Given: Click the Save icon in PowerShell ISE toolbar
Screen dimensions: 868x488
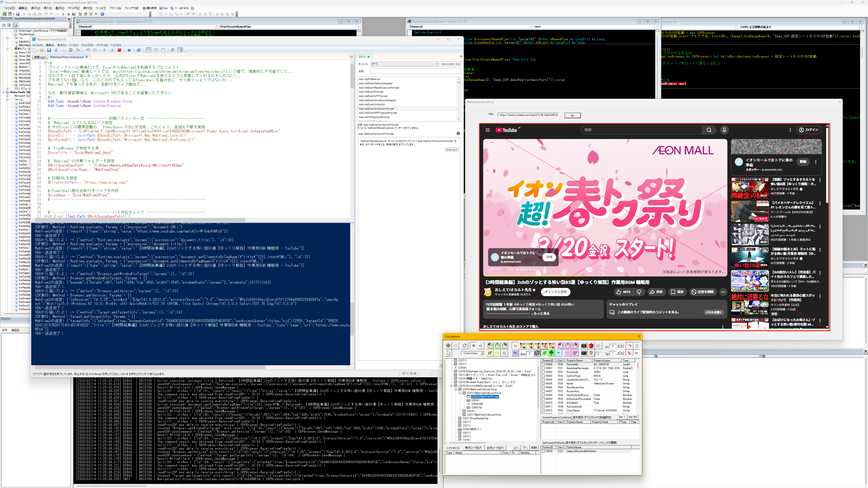Looking at the screenshot, I should pyautogui.click(x=49, y=50).
